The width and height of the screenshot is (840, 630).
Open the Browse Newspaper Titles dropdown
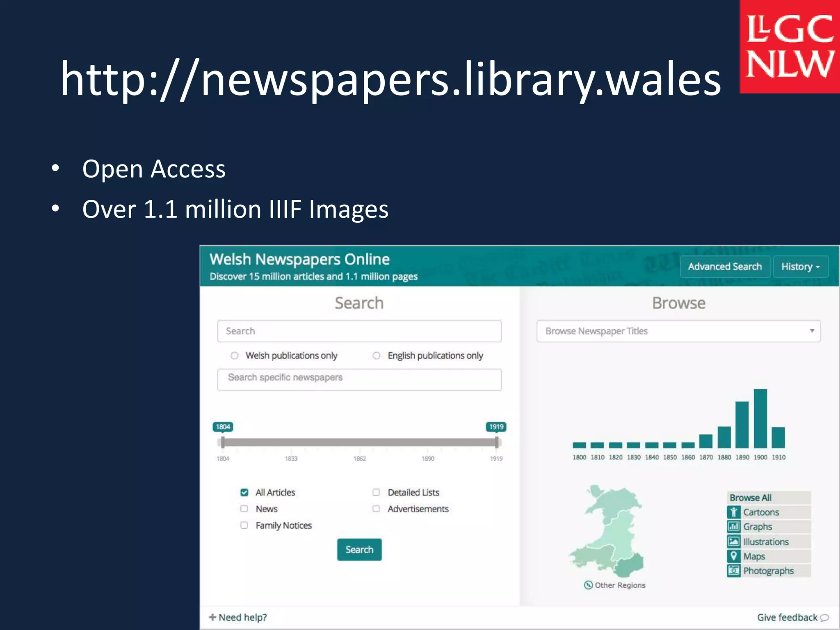[678, 331]
